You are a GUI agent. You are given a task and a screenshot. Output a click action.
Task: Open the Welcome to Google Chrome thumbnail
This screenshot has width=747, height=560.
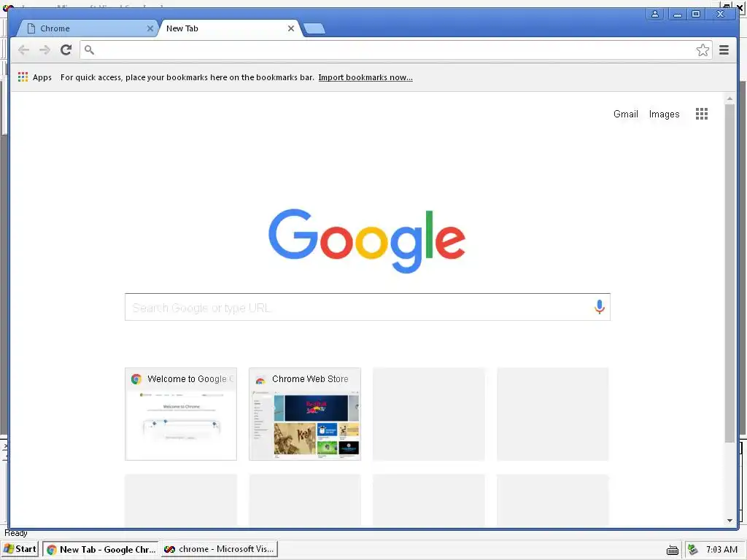(181, 414)
